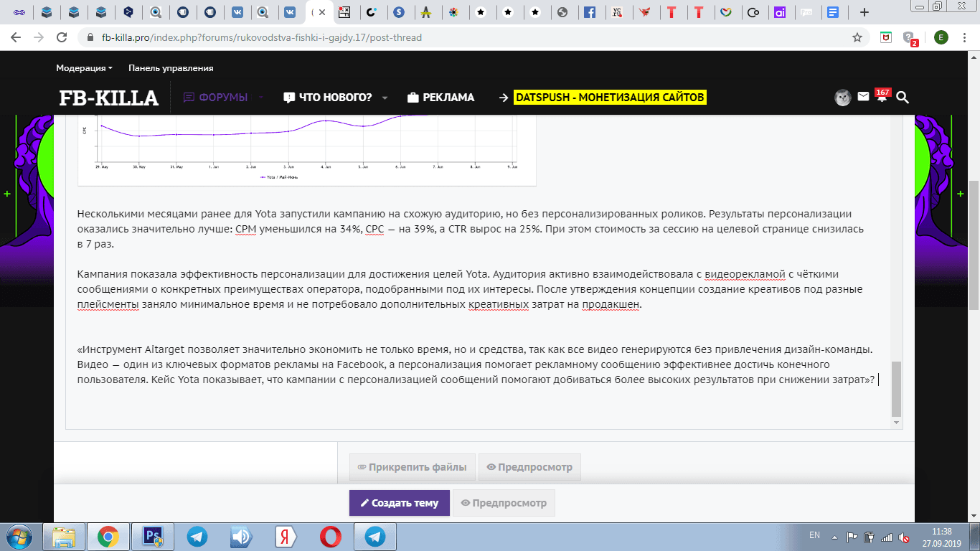Screen dimensions: 980x551
Task: Expand the arrow next to ФОРУМЫ
Action: click(x=262, y=98)
